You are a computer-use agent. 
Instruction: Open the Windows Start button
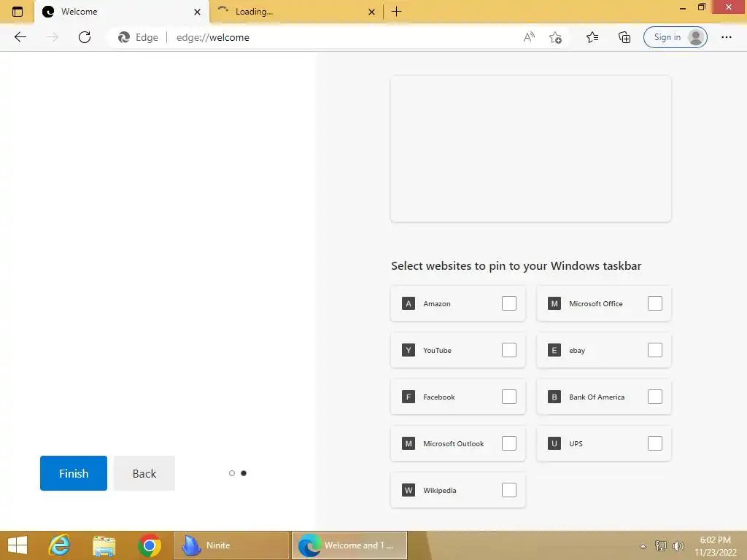coord(18,545)
